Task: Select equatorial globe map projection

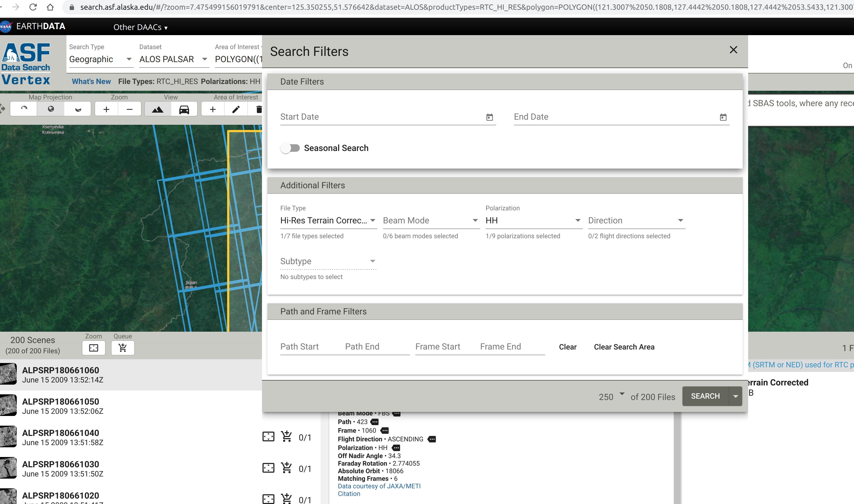Action: point(51,109)
